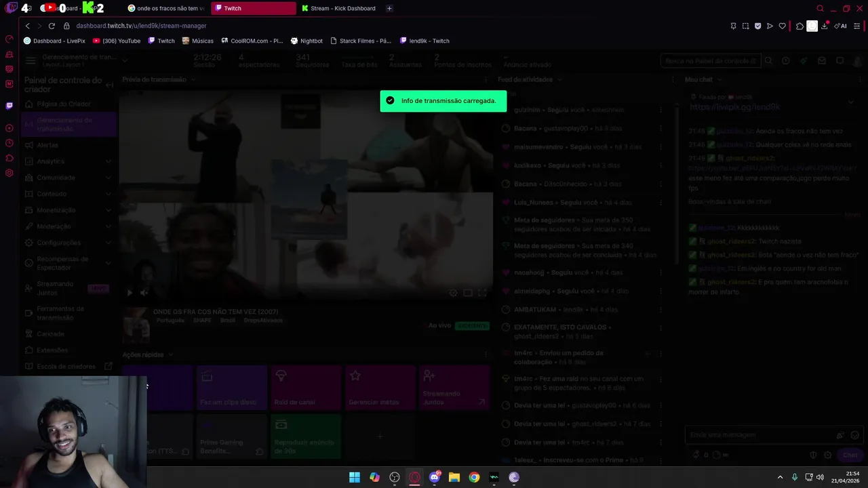This screenshot has height=488, width=868.
Task: Open the Dashboard - LivePix bookmark
Action: pos(54,41)
